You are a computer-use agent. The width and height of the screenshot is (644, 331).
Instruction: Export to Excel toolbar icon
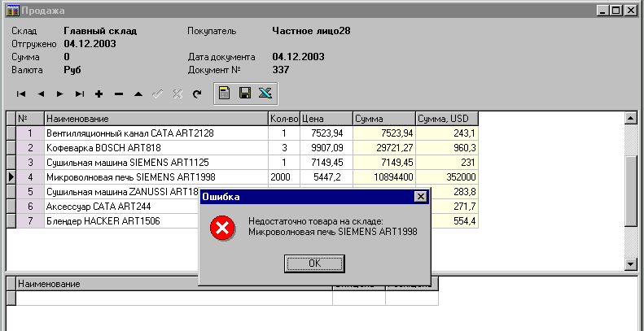pyautogui.click(x=265, y=93)
